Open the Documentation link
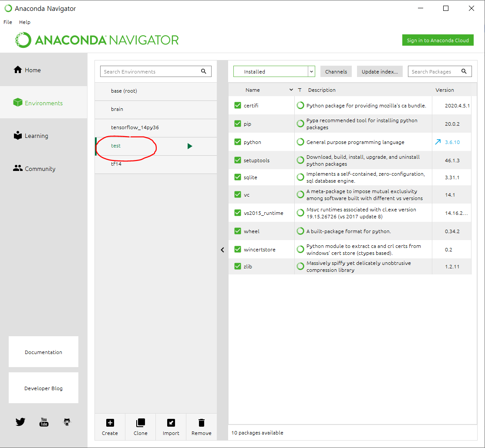Image resolution: width=485 pixels, height=448 pixels. 44,351
